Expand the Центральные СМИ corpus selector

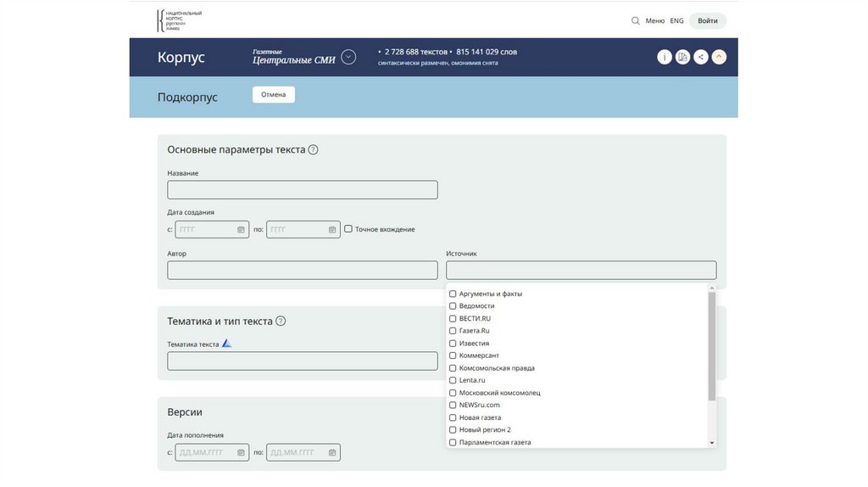click(348, 58)
